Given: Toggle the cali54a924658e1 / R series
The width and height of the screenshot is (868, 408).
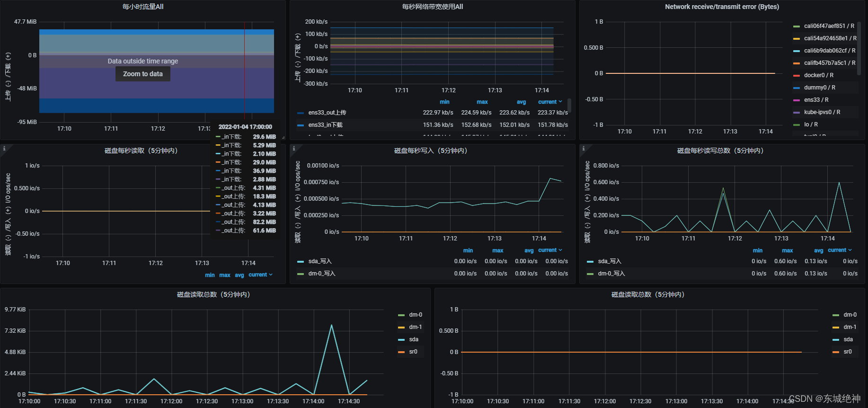Looking at the screenshot, I should click(x=830, y=38).
